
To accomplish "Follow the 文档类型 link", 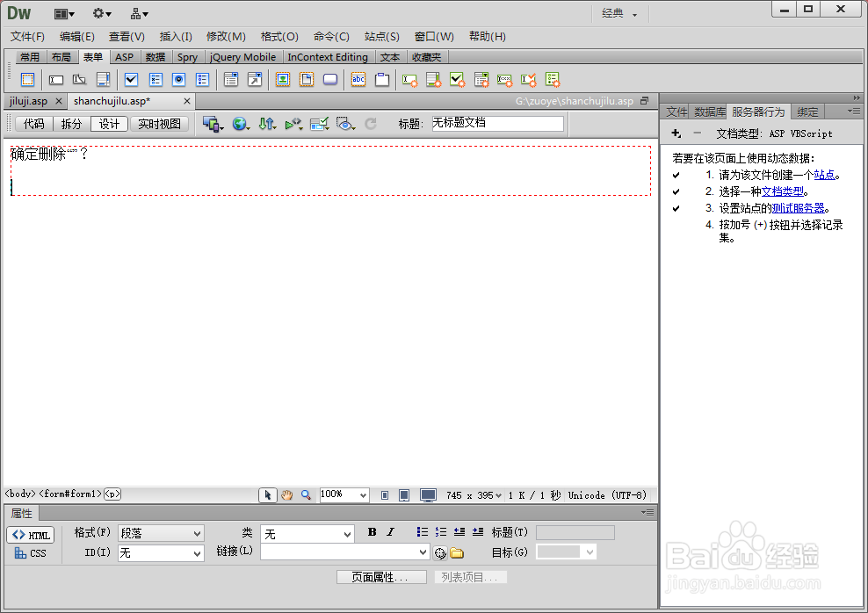I will [782, 191].
